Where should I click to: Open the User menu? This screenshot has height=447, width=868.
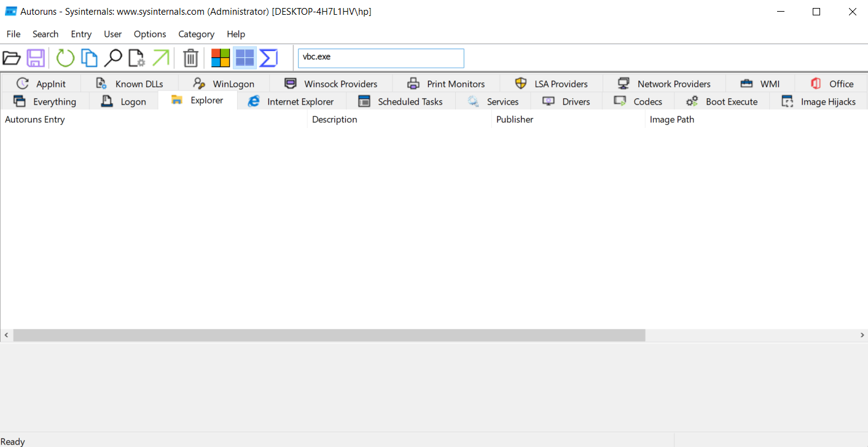click(x=113, y=34)
